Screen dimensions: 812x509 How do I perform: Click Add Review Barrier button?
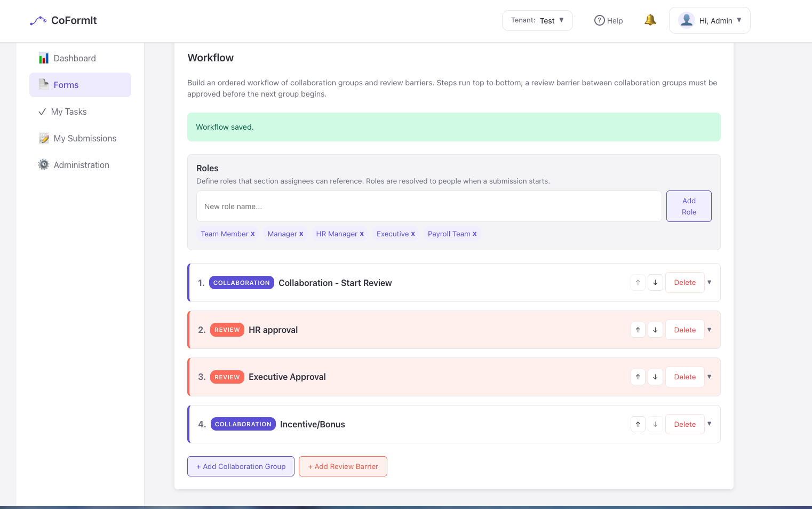click(x=343, y=466)
